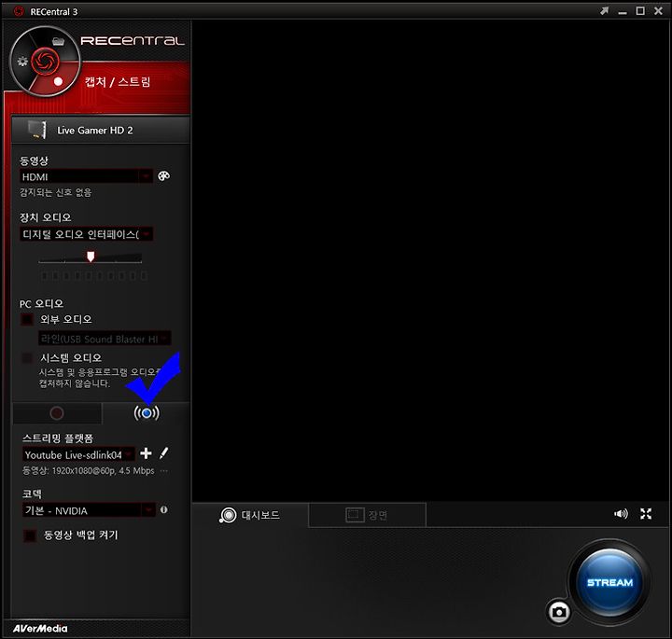Show codec info icon next to NVIDIA
The image size is (672, 639).
point(163,509)
